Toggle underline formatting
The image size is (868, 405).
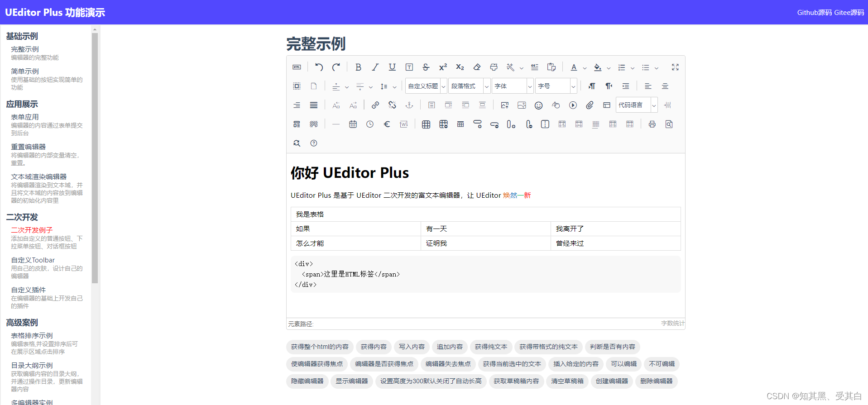pyautogui.click(x=392, y=67)
